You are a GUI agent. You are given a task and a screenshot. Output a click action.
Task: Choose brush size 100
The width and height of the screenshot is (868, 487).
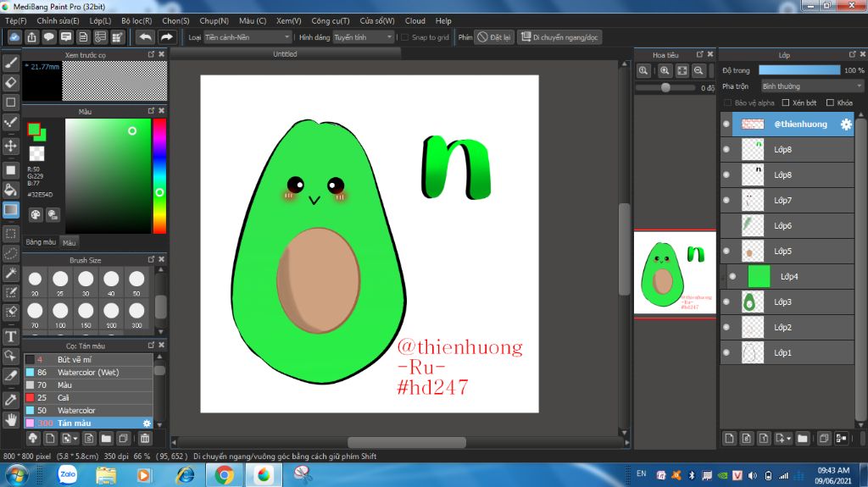coord(60,313)
